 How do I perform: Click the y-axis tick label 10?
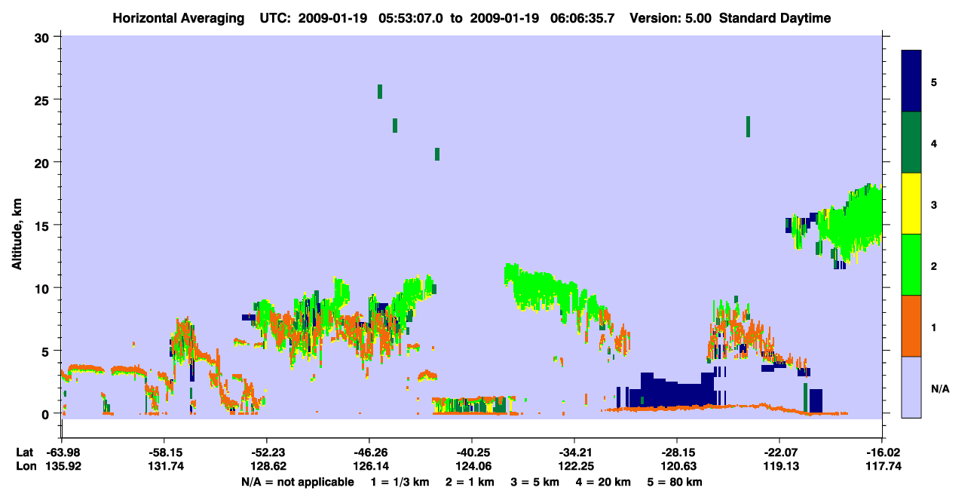[x=44, y=288]
